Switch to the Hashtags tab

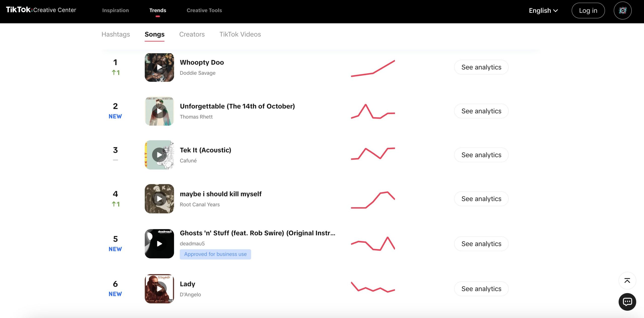116,34
